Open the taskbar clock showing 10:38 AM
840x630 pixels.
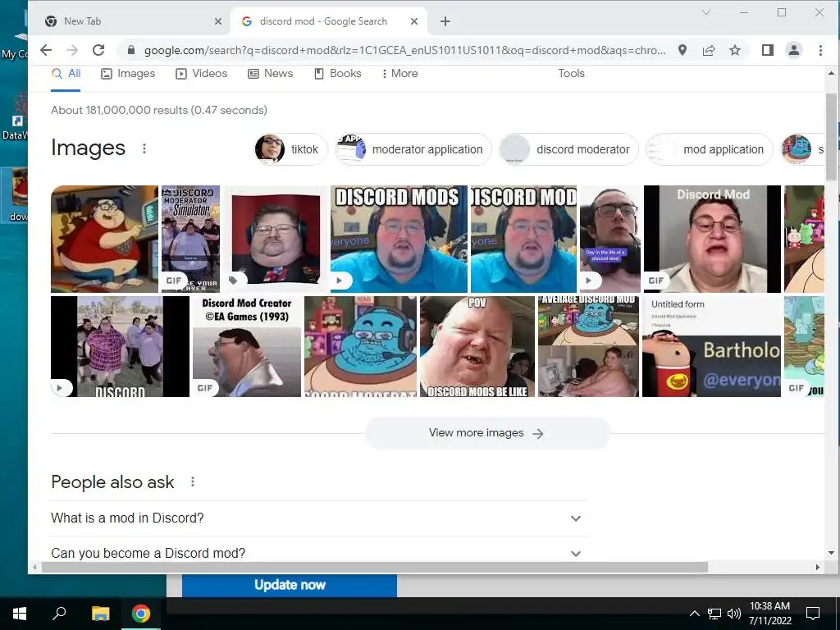(769, 614)
